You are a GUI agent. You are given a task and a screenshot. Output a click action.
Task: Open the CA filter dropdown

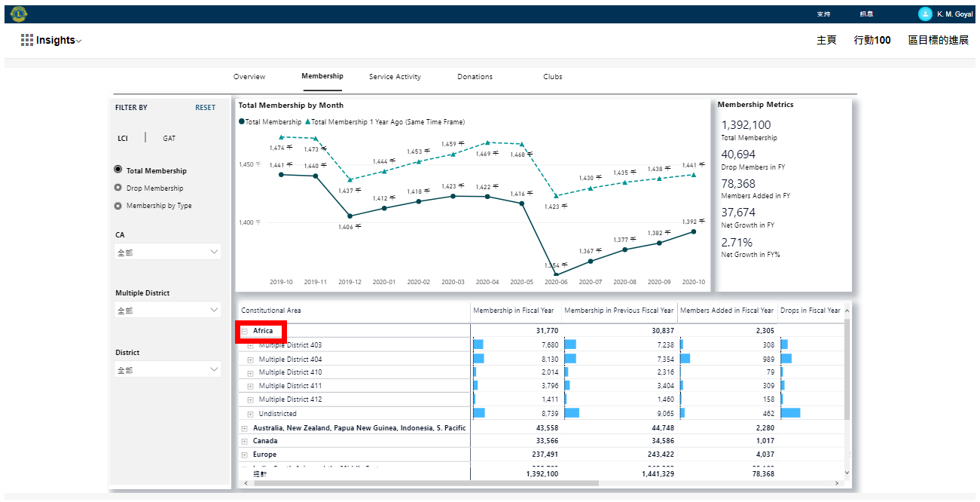(x=167, y=253)
